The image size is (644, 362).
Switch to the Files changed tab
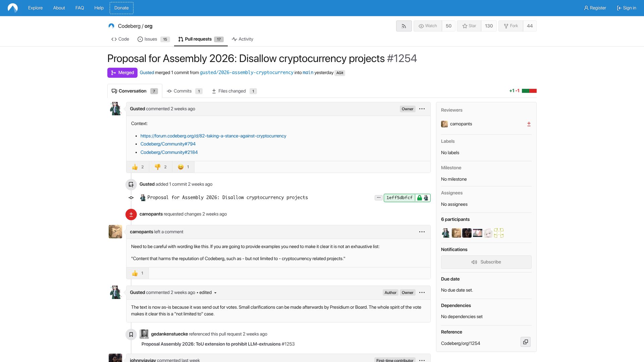(234, 91)
